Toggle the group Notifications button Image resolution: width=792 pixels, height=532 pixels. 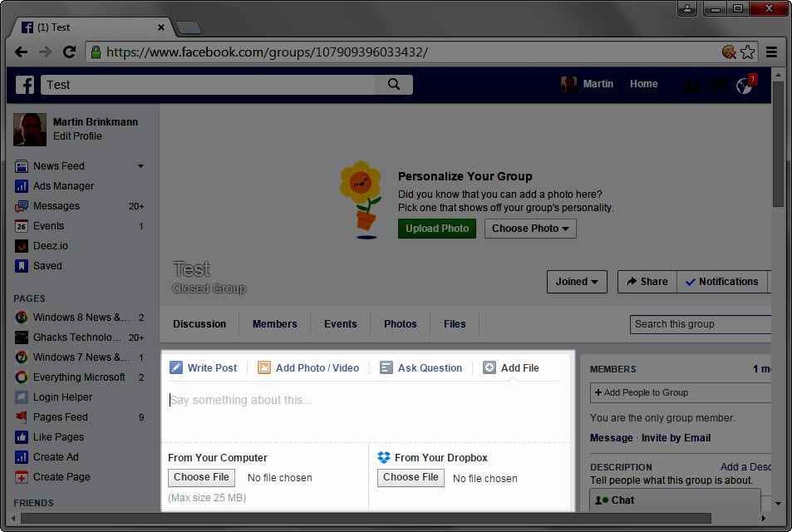722,282
